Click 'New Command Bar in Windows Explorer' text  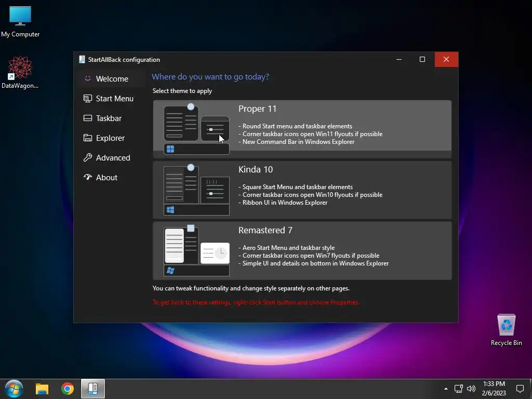click(x=299, y=142)
